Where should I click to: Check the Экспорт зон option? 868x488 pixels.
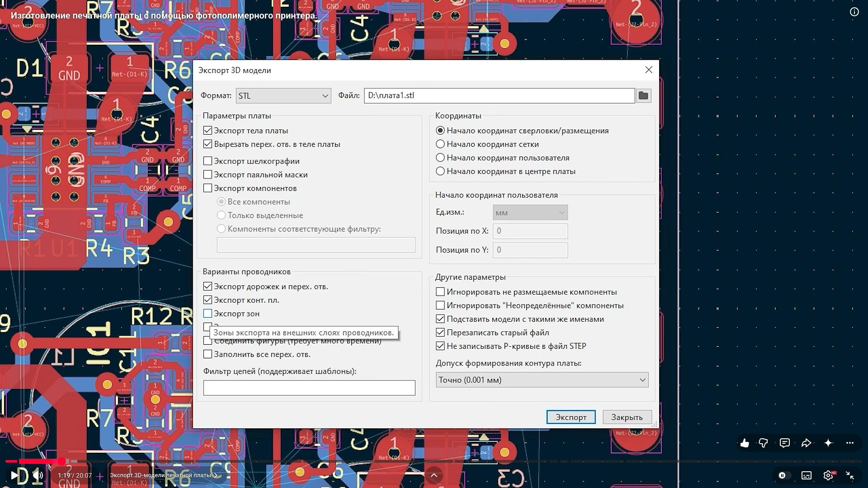[x=208, y=314]
